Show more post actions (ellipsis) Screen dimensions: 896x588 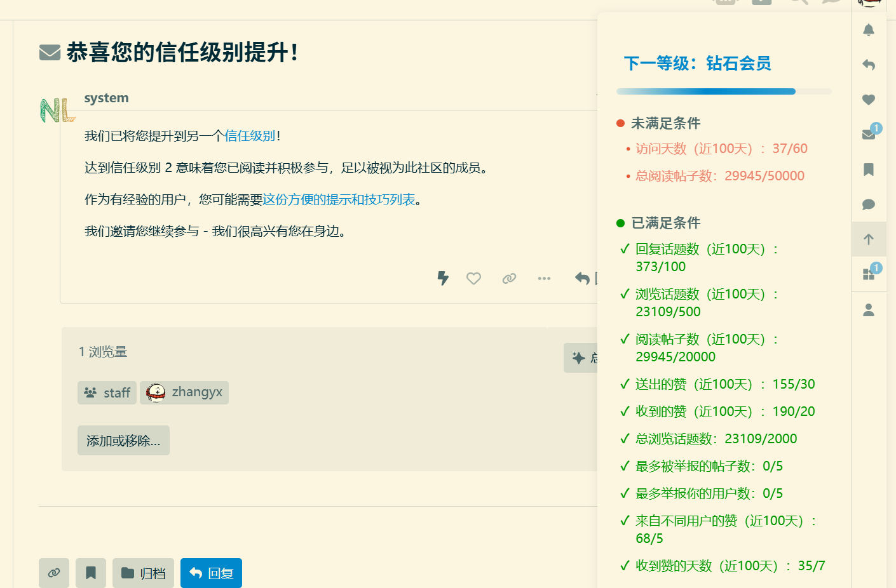pos(544,278)
